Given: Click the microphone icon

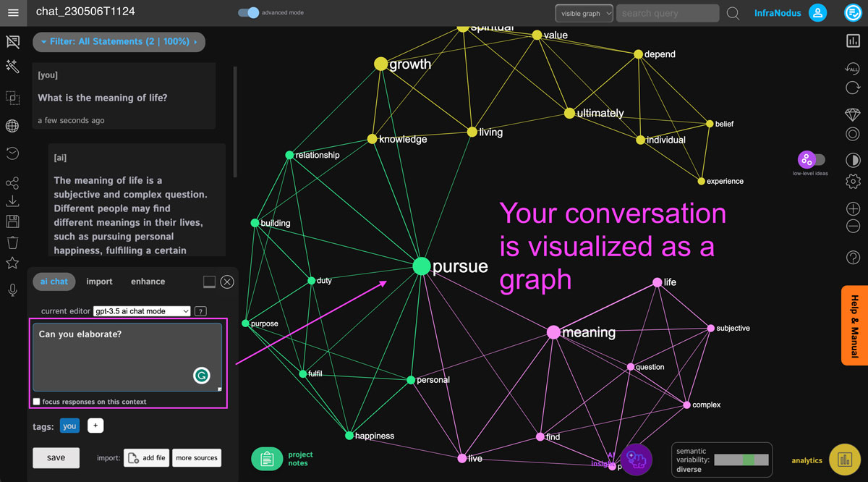Looking at the screenshot, I should [12, 290].
